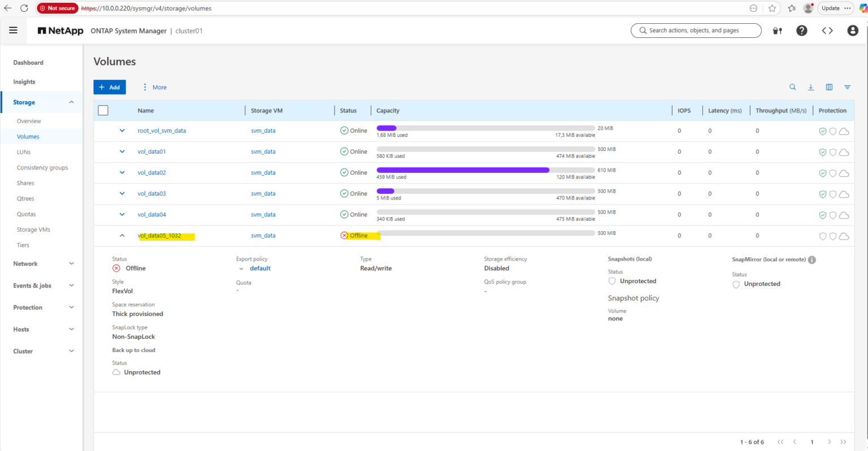Open the user account menu
The width and height of the screenshot is (868, 451).
pos(853,31)
